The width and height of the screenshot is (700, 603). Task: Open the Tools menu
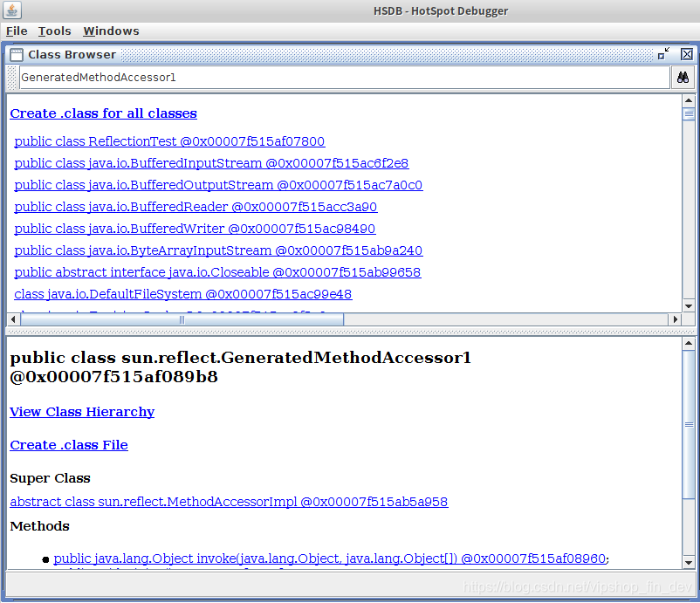point(54,31)
